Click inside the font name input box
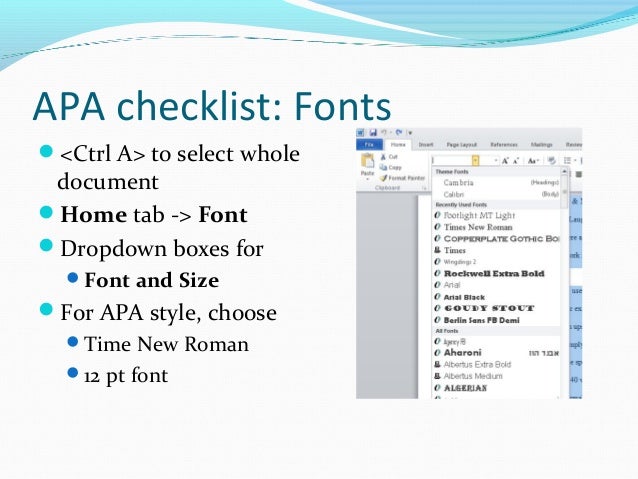 [452, 160]
